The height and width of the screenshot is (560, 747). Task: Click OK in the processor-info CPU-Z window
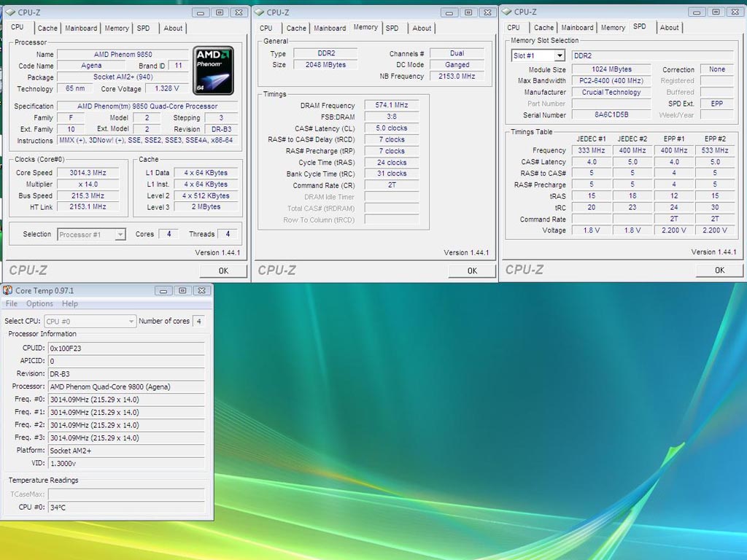click(x=223, y=271)
